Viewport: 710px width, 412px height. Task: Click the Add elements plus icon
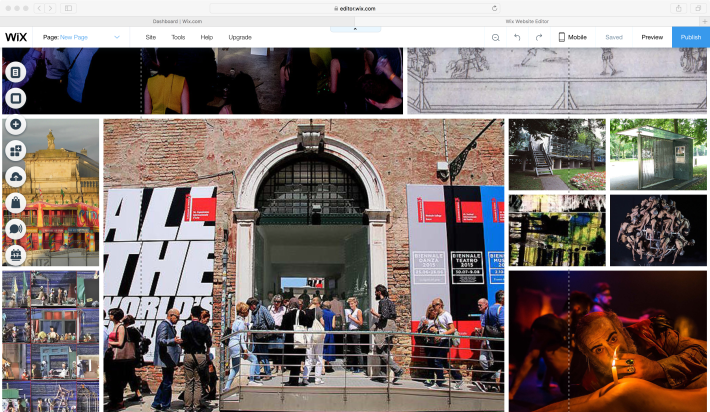point(15,125)
